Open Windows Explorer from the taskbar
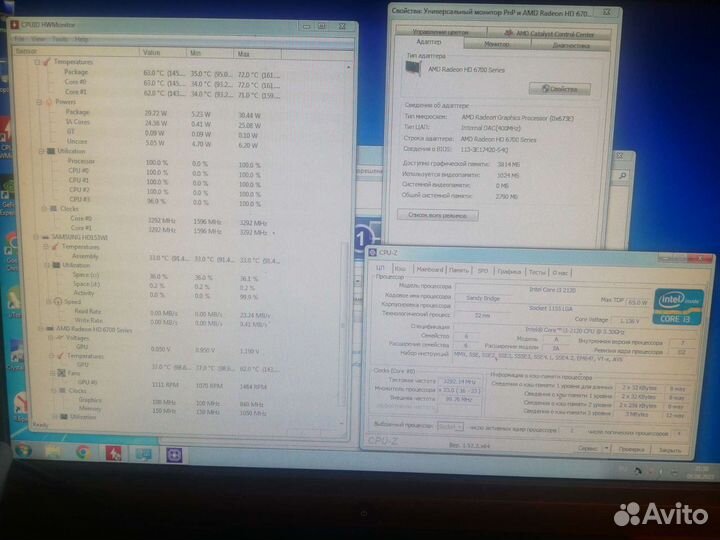 pyautogui.click(x=53, y=452)
